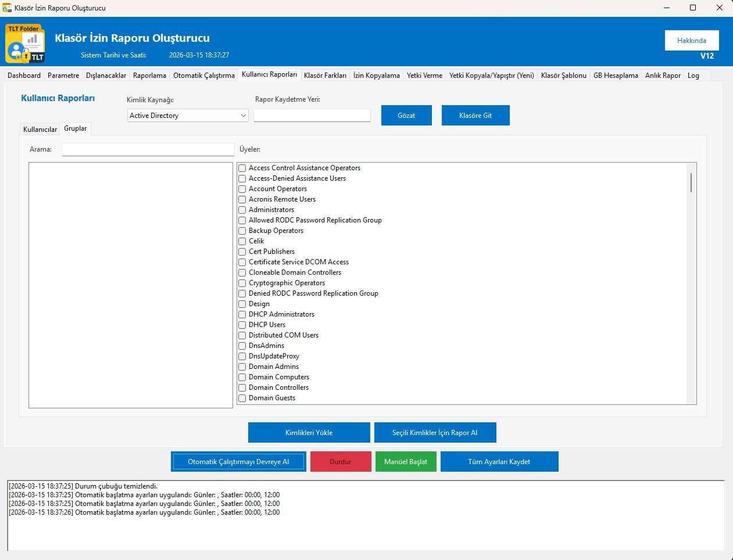
Task: Switch to the Dashboard tab
Action: 24,76
